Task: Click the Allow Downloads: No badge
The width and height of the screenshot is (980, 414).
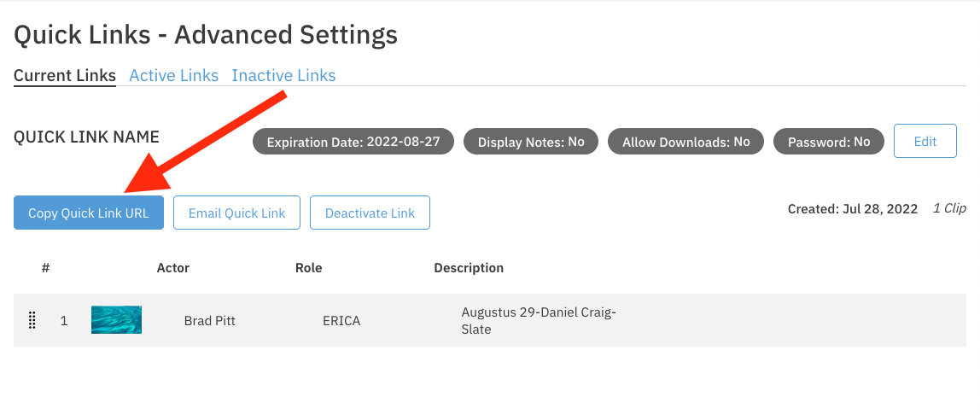Action: point(685,142)
